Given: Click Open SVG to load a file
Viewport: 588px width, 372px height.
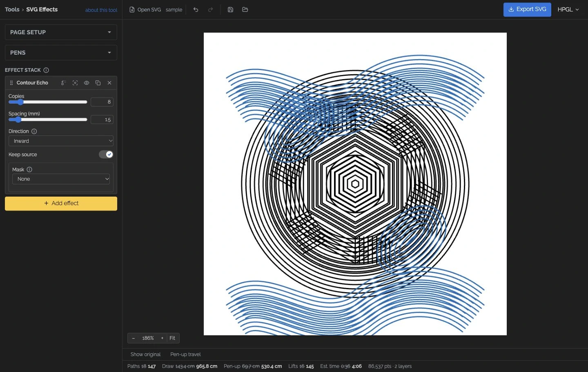Looking at the screenshot, I should [x=145, y=9].
